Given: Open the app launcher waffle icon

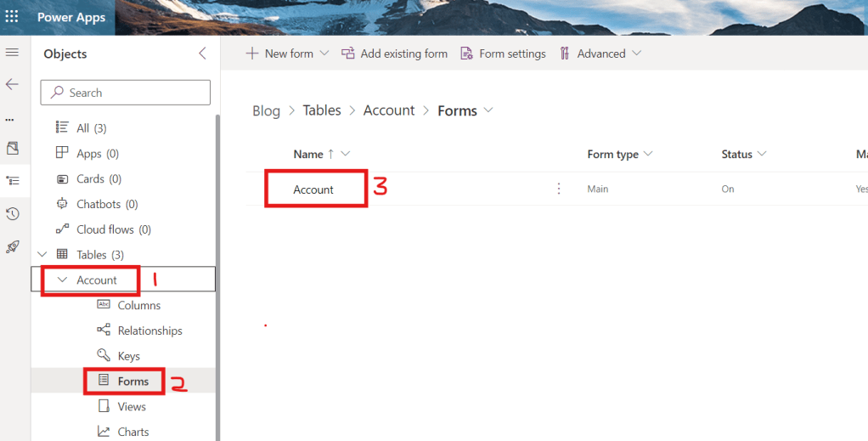Looking at the screenshot, I should click(12, 17).
